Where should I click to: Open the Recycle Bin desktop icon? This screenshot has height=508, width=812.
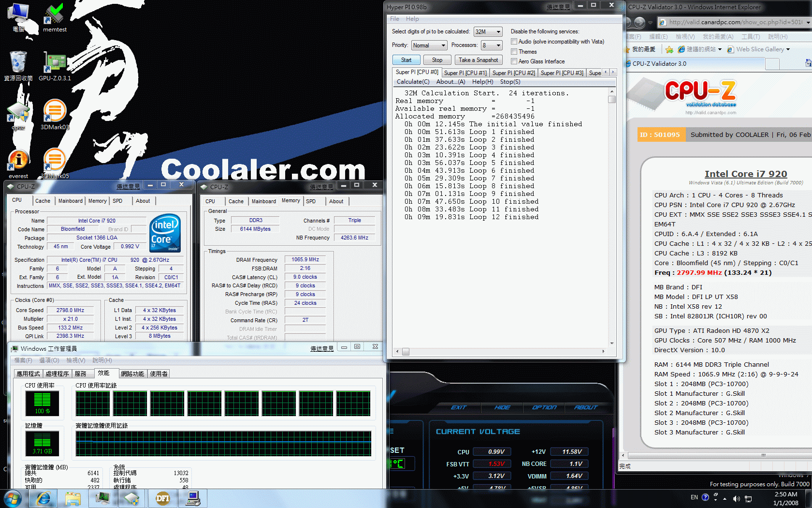click(x=18, y=66)
